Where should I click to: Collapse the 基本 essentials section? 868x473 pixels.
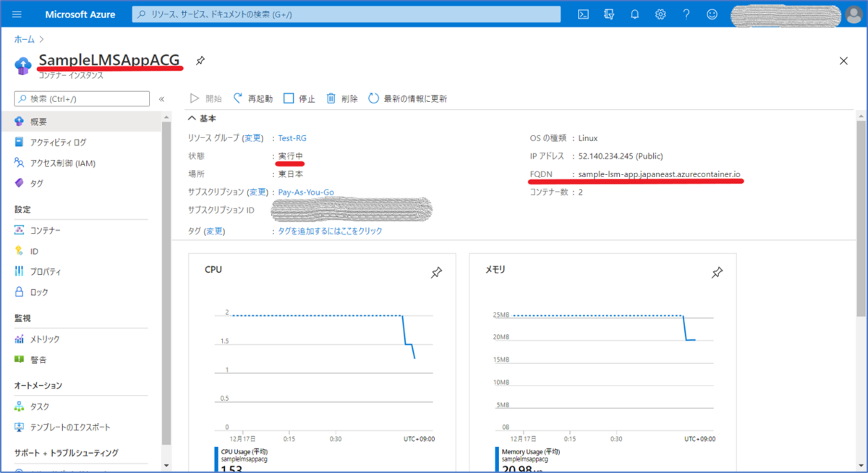(202, 118)
